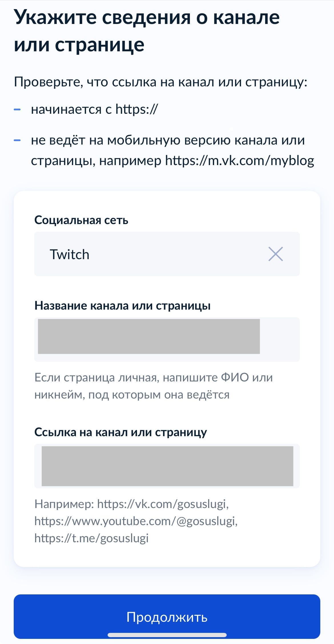
Task: Click the Ссылка на канал или страницу label
Action: 121,432
